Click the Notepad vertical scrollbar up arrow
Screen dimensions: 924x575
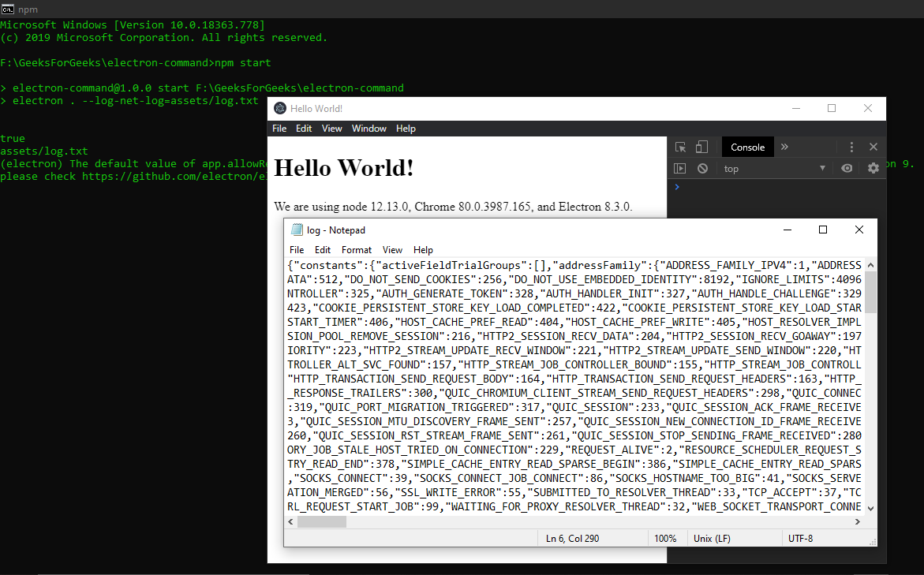[x=870, y=265]
